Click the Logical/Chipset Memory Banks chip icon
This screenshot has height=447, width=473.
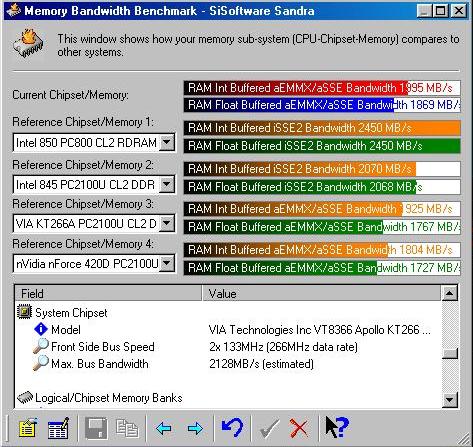click(25, 397)
